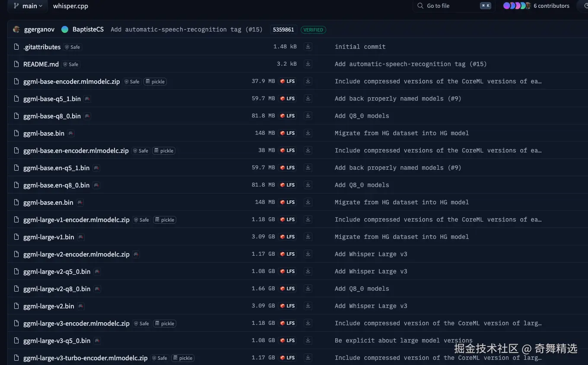Click the file icon beside ggml-base.en-q8_0.bin
Image resolution: width=588 pixels, height=365 pixels.
16,185
